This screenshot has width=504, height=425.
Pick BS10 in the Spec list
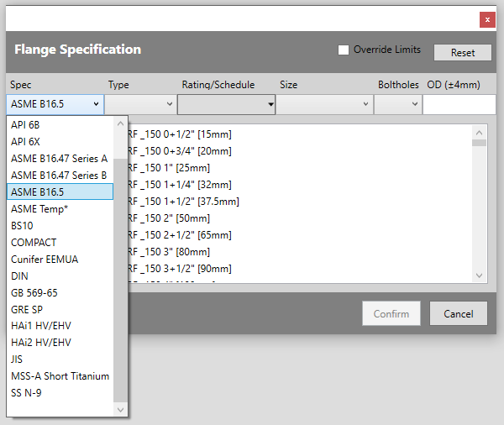pos(60,226)
